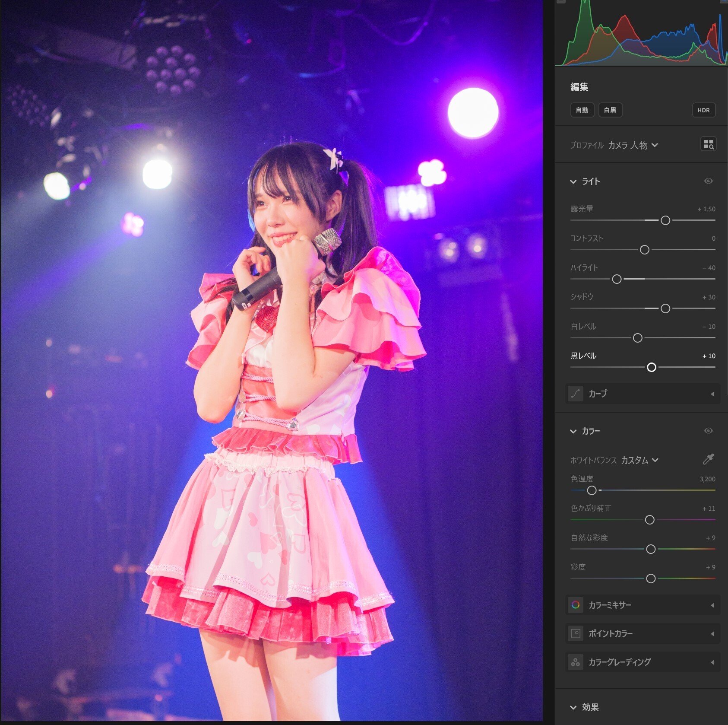This screenshot has width=728, height=725.
Task: Click the ハイライト slider handle
Action: (x=617, y=279)
